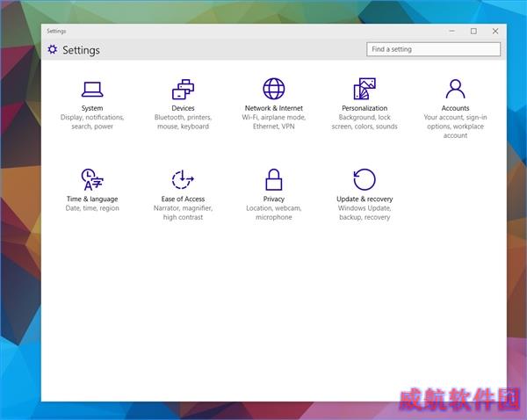Minimize the Settings window
Screen dimensions: 527x420
452,31
